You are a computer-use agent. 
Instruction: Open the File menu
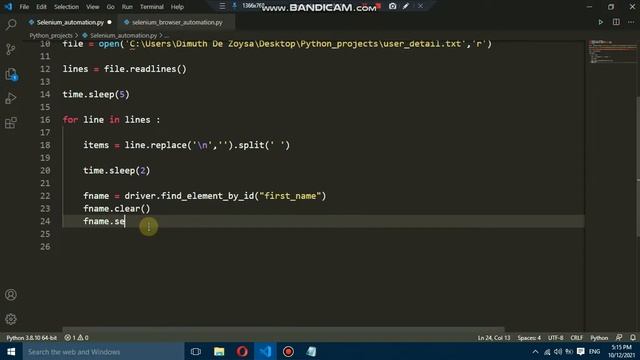(24, 7)
